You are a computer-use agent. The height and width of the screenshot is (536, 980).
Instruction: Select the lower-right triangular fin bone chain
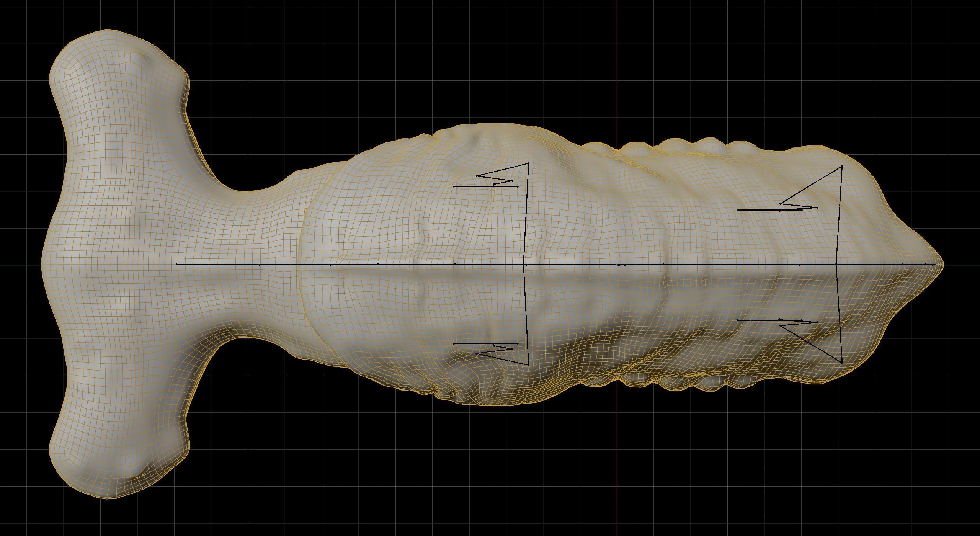tap(791, 340)
